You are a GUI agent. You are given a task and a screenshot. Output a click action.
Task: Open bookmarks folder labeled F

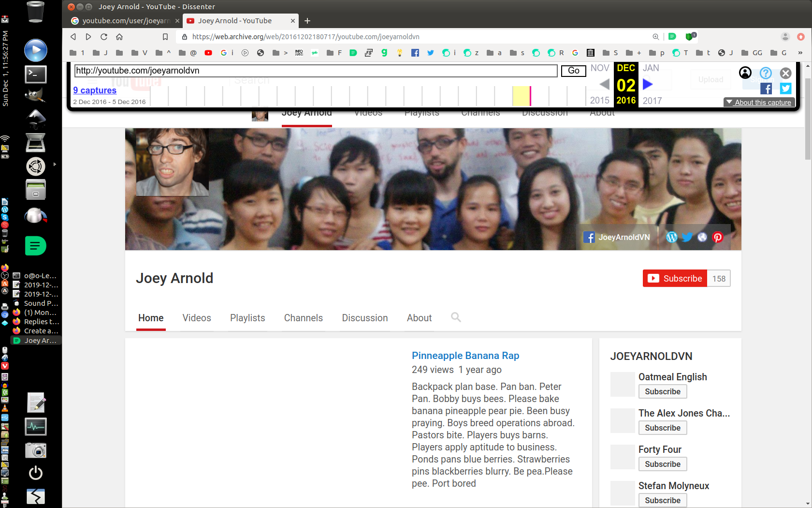click(x=334, y=53)
